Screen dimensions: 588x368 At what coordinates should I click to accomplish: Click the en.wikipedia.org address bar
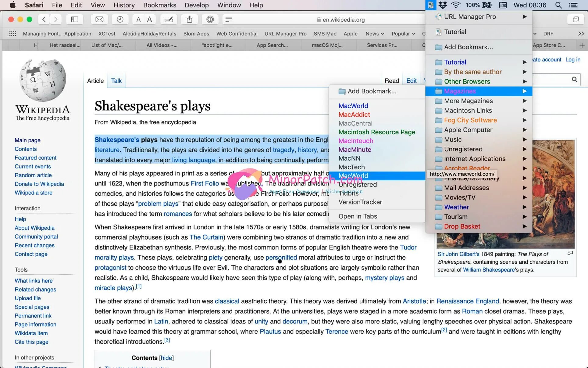click(343, 20)
